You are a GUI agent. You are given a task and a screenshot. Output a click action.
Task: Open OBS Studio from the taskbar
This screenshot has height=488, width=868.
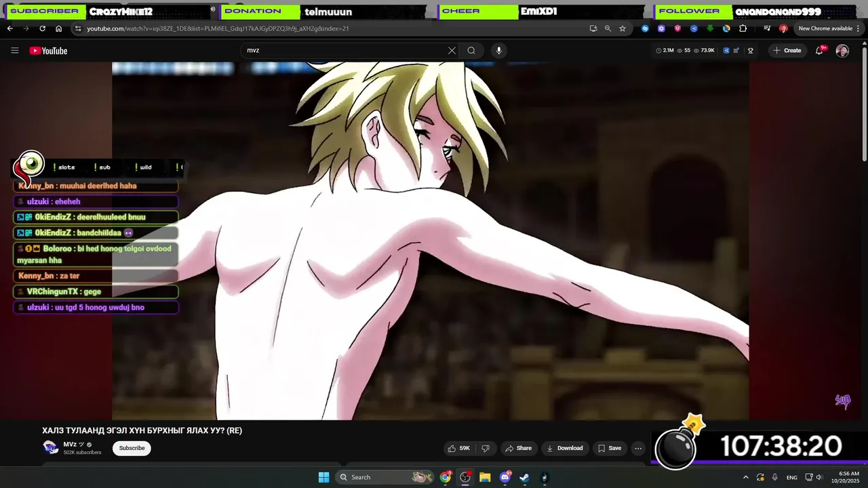[x=465, y=477]
